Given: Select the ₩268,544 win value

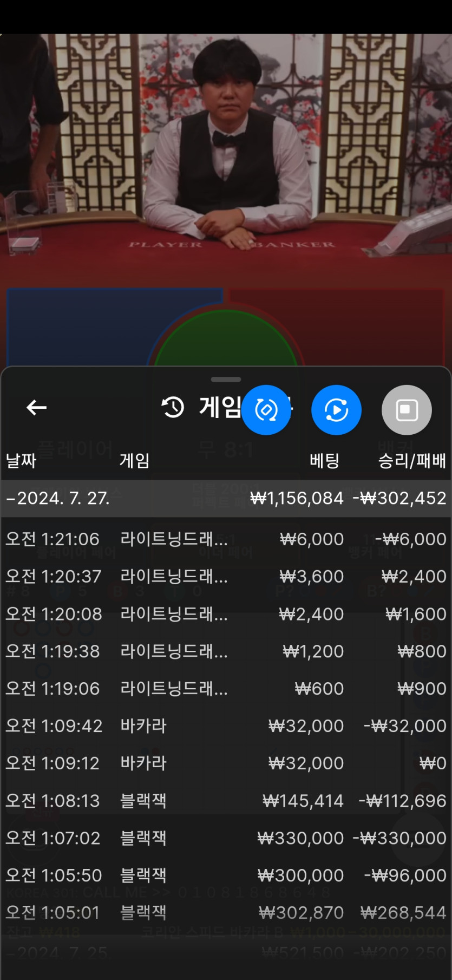Looking at the screenshot, I should (403, 913).
